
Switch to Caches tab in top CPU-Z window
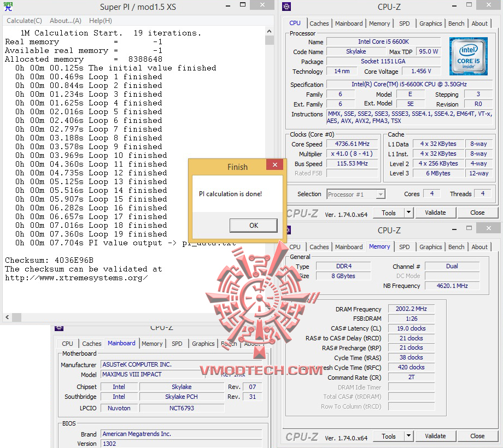point(319,23)
